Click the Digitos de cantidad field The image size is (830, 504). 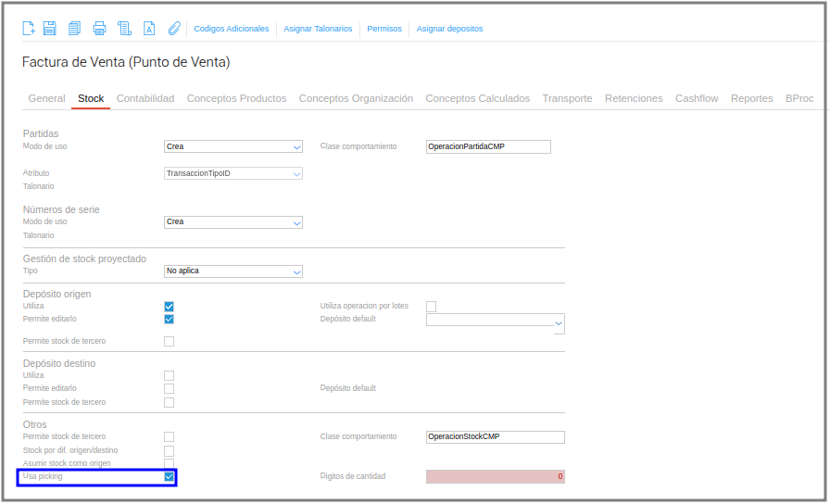495,476
